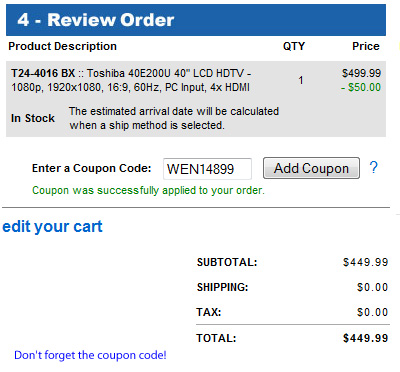Click the SUBTOTAL amount $449.99
The image size is (400, 372).
pos(366,262)
